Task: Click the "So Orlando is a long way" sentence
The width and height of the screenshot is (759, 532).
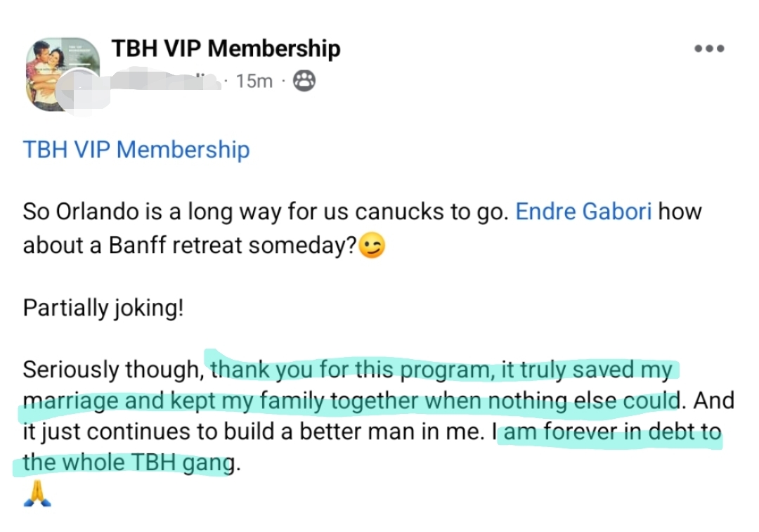Action: (176, 212)
